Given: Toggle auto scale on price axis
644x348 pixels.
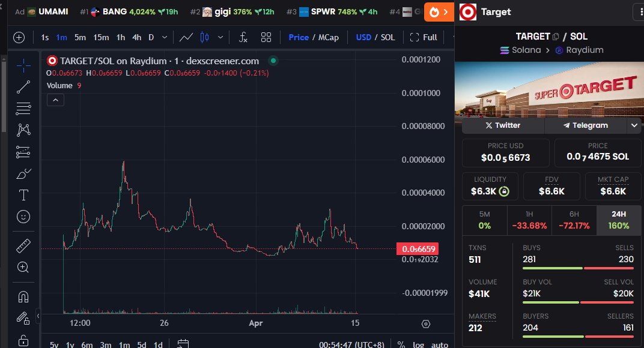Looking at the screenshot, I should click(440, 345).
